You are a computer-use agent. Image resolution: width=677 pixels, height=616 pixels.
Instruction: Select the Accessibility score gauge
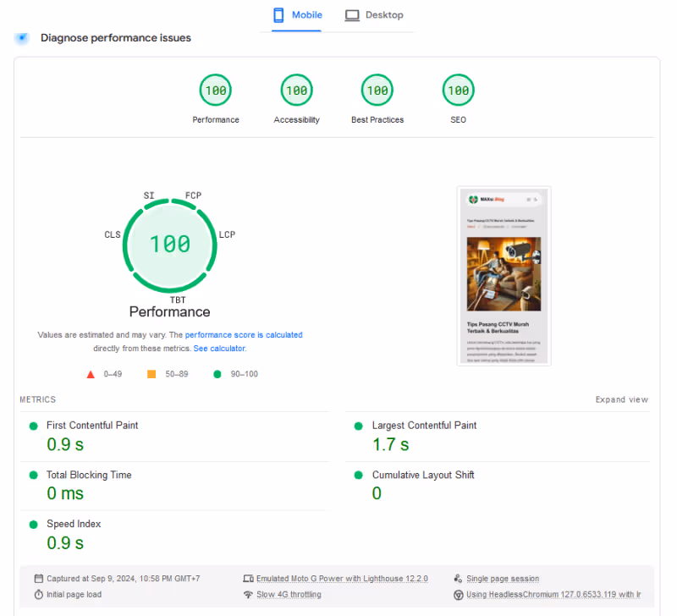pos(296,90)
